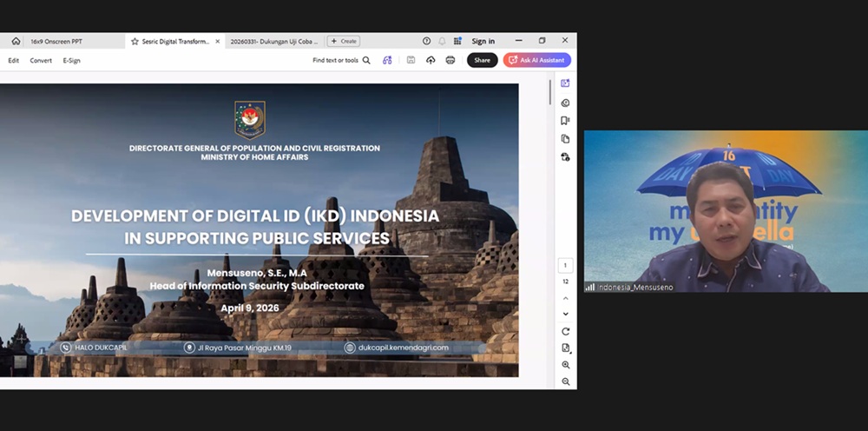Click the upload to cloud icon

431,60
